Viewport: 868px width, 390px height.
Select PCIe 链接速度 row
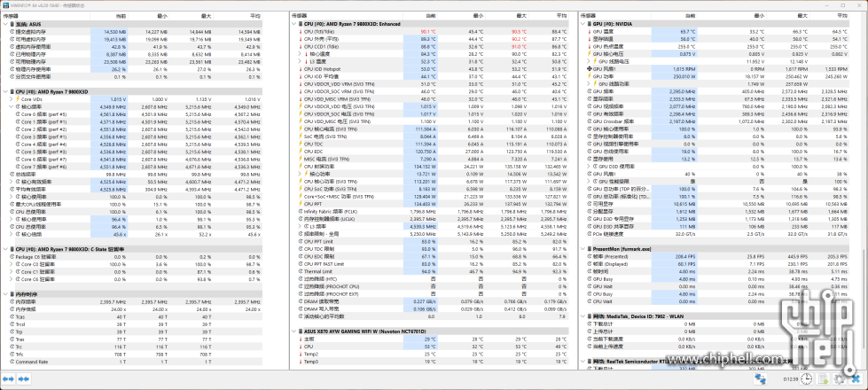pos(718,233)
